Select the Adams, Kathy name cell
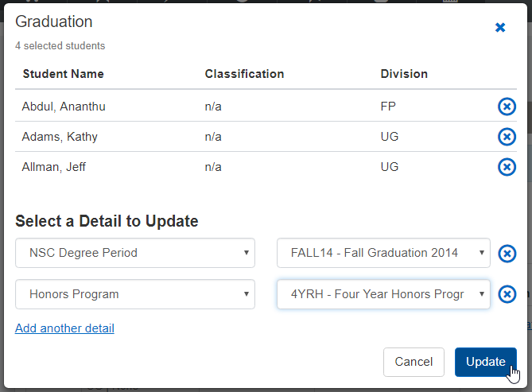 pos(60,137)
